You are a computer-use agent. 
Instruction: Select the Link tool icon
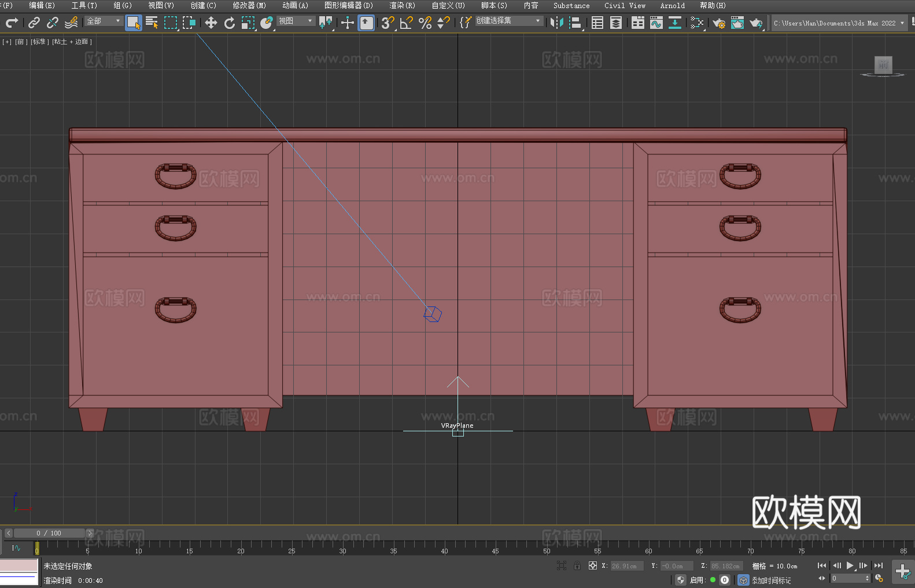point(34,23)
